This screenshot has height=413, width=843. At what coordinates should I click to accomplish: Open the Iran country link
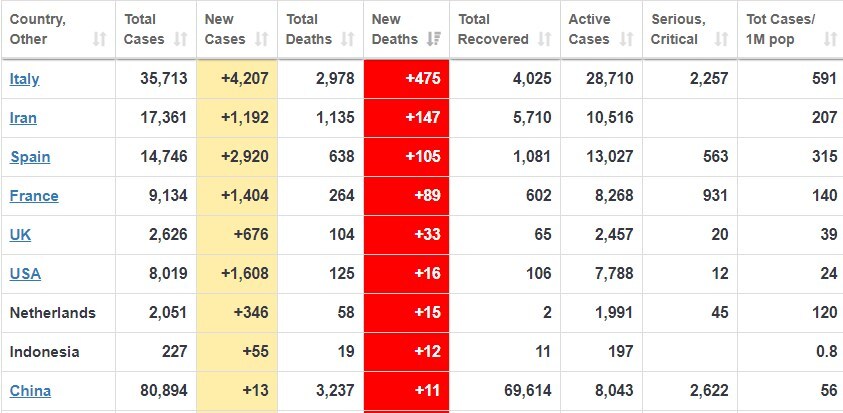point(23,118)
